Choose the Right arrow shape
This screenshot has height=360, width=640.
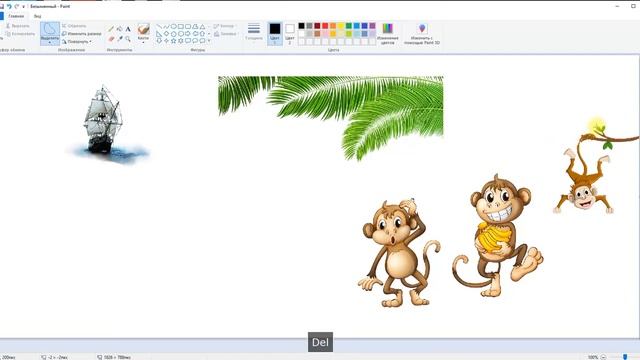click(x=188, y=33)
